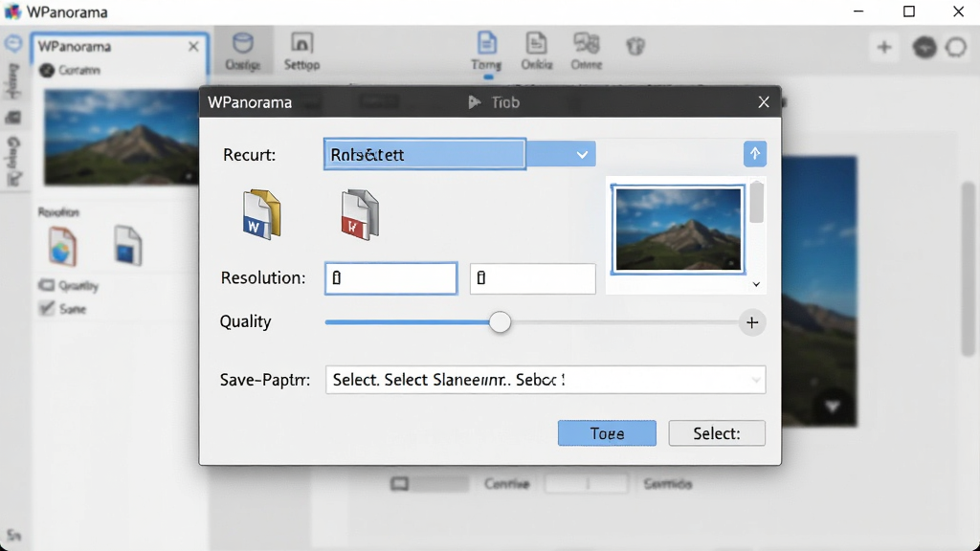Open the Recurt dropdown arrow

point(582,154)
